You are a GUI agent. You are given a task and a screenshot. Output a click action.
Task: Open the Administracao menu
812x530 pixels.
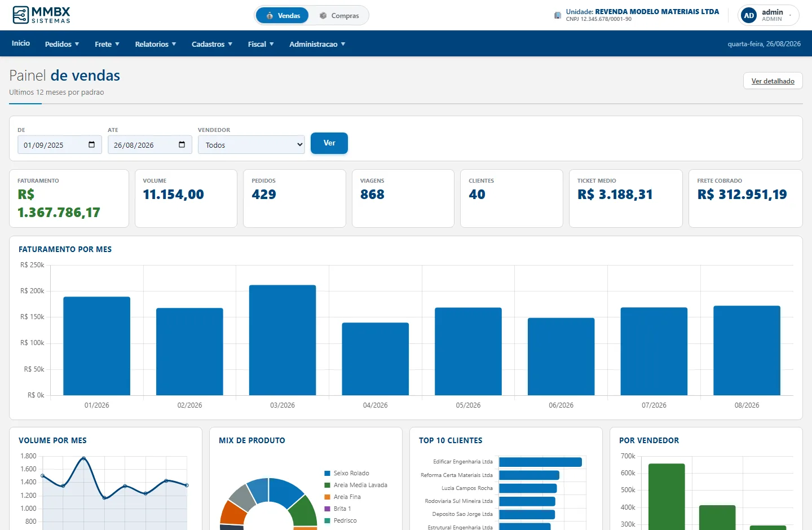(317, 44)
